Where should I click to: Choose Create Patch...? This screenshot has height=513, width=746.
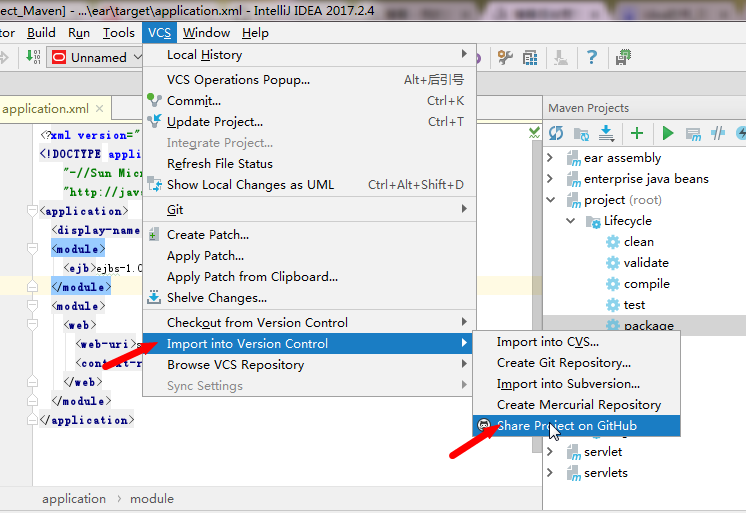[309, 235]
